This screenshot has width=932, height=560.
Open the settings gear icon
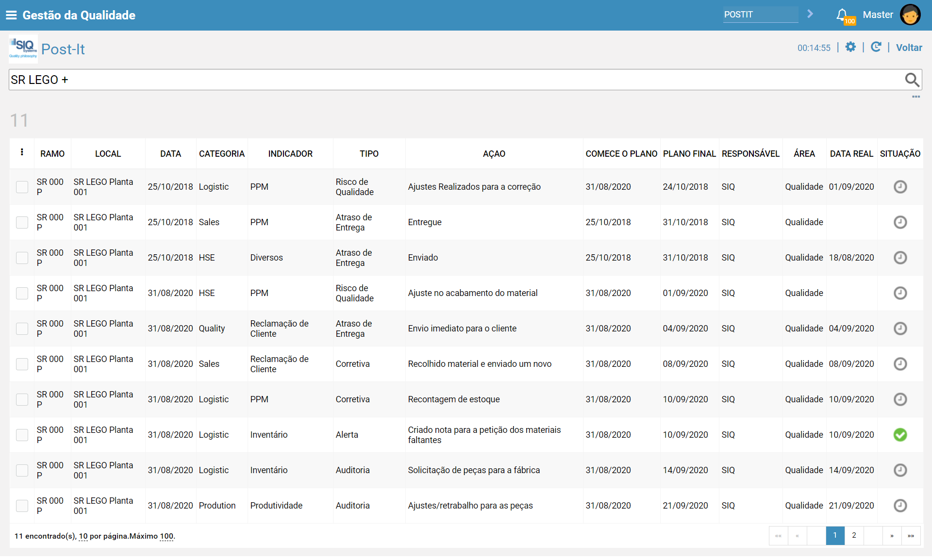coord(850,47)
